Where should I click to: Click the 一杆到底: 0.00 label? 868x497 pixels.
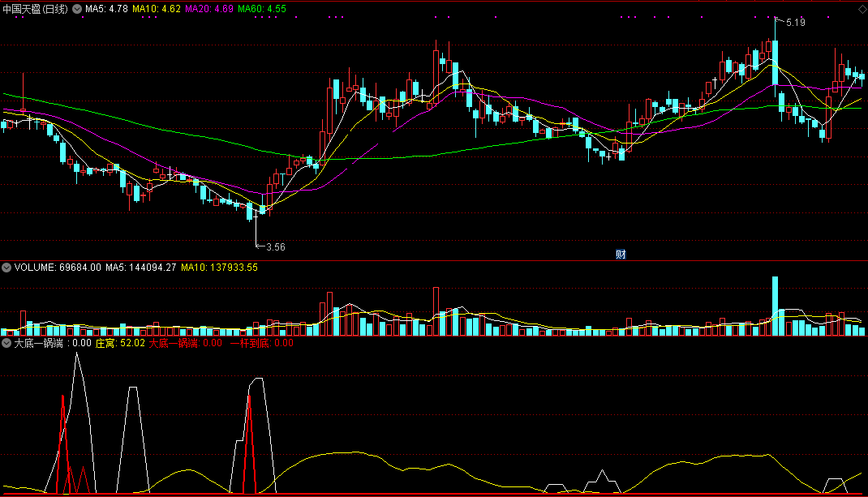click(262, 343)
